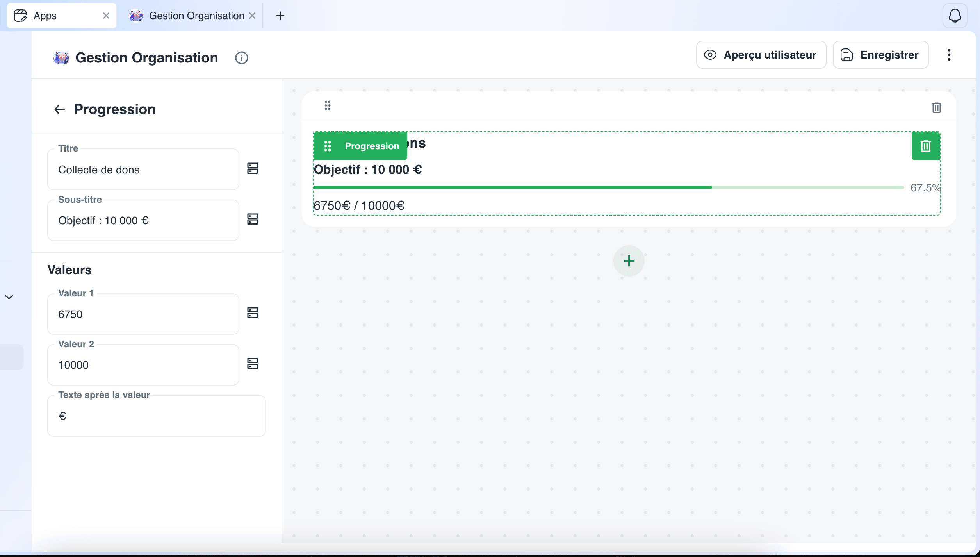Screen dimensions: 980x557
Task: Click the 6750€ / 10000€ text
Action: tap(359, 205)
